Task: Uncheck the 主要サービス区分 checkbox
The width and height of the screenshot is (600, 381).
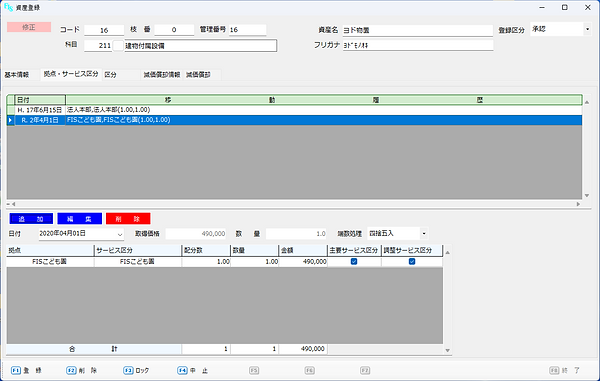Action: pos(354,262)
